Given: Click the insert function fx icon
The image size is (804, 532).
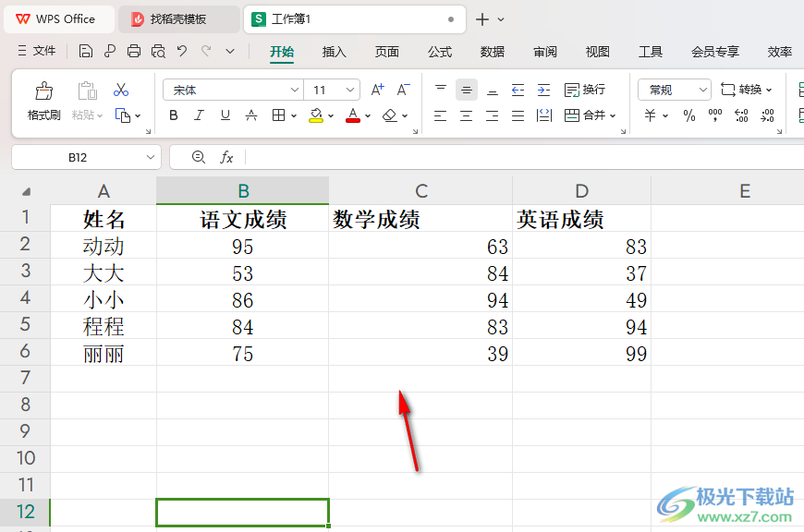Looking at the screenshot, I should tap(226, 157).
